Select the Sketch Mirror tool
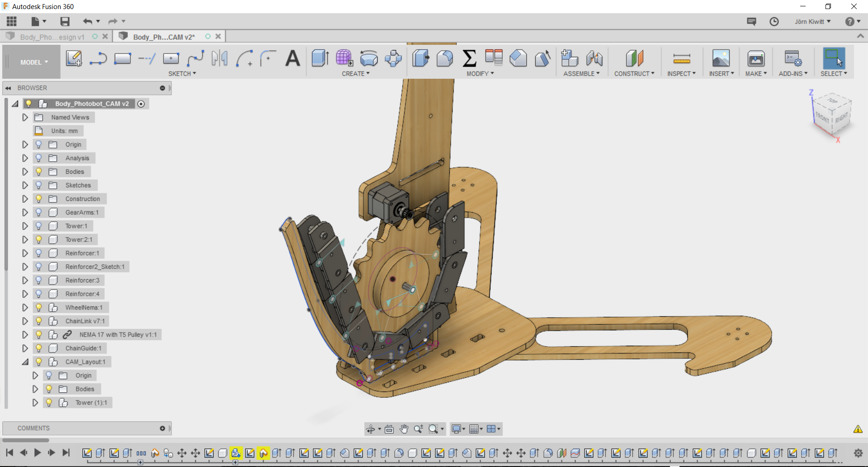The image size is (868, 467). tap(220, 58)
